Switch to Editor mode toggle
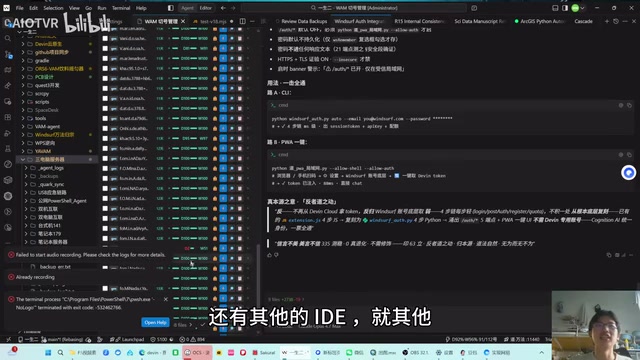The image size is (640, 360). (205, 8)
